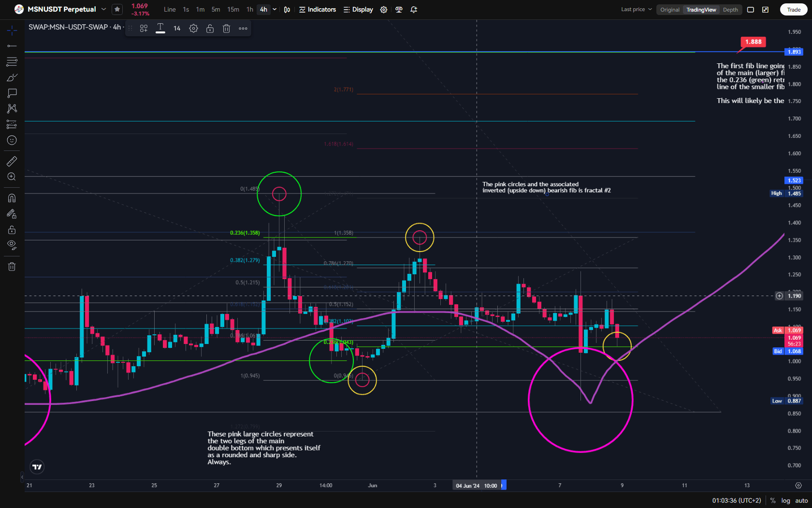Toggle magnet mode for drawings
Viewport: 812px width, 508px height.
pos(12,198)
